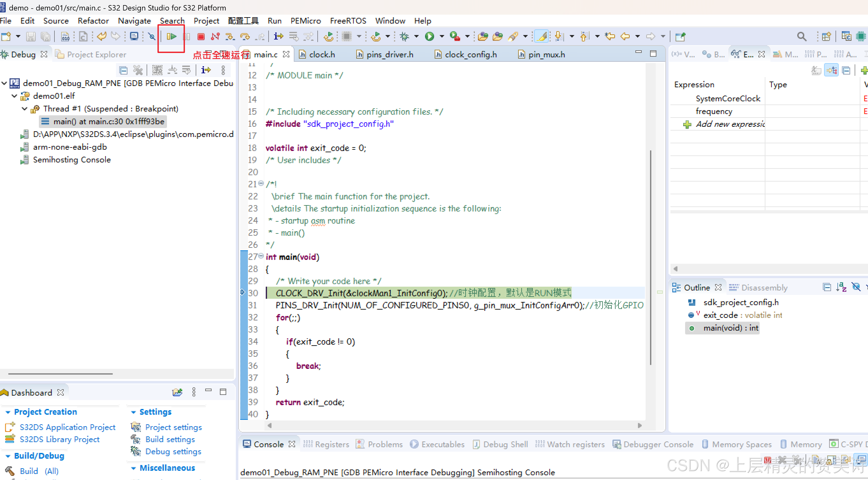Viewport: 868px width, 480px height.
Task: Click the red Terminate button
Action: [201, 36]
